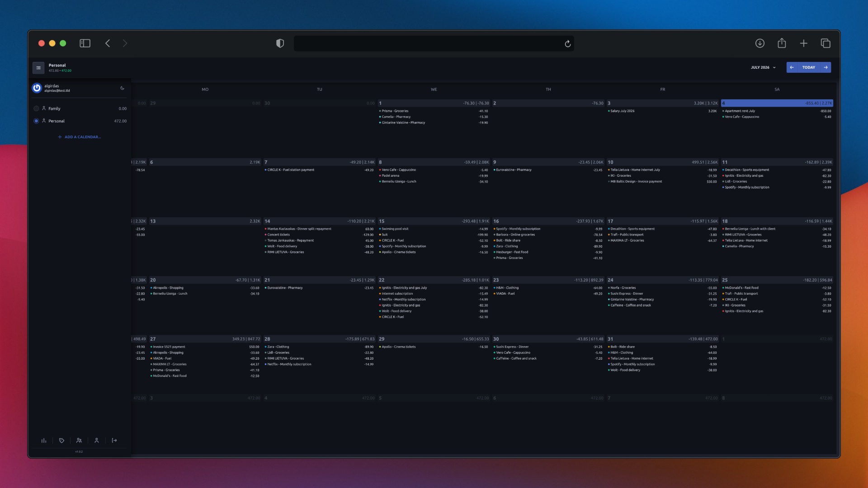Image resolution: width=868 pixels, height=488 pixels.
Task: Open a new browser tab
Action: (803, 43)
